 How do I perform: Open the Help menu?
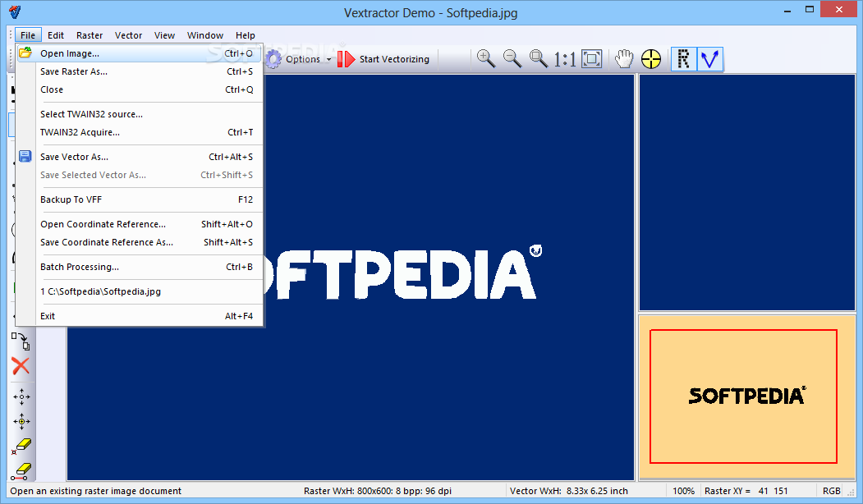click(245, 35)
